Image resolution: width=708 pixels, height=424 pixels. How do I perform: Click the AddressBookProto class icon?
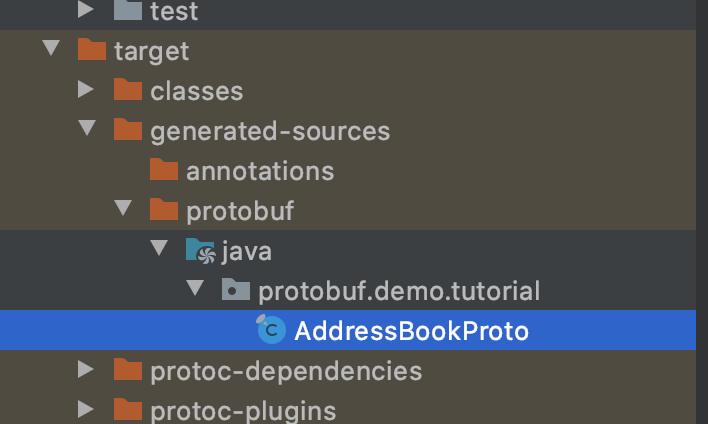[271, 330]
